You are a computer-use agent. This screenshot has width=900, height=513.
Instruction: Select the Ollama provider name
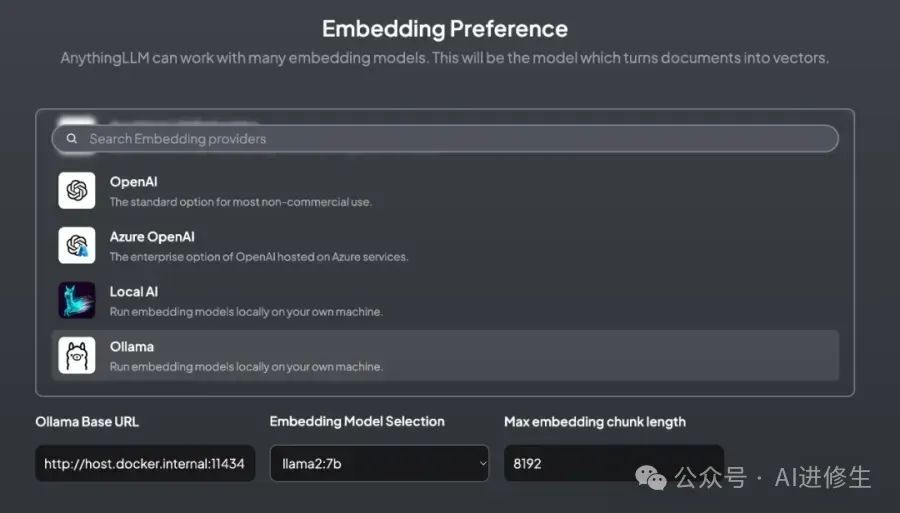pyautogui.click(x=131, y=347)
